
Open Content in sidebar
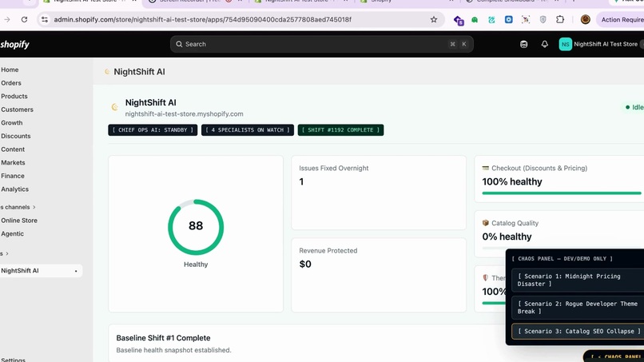click(x=13, y=149)
